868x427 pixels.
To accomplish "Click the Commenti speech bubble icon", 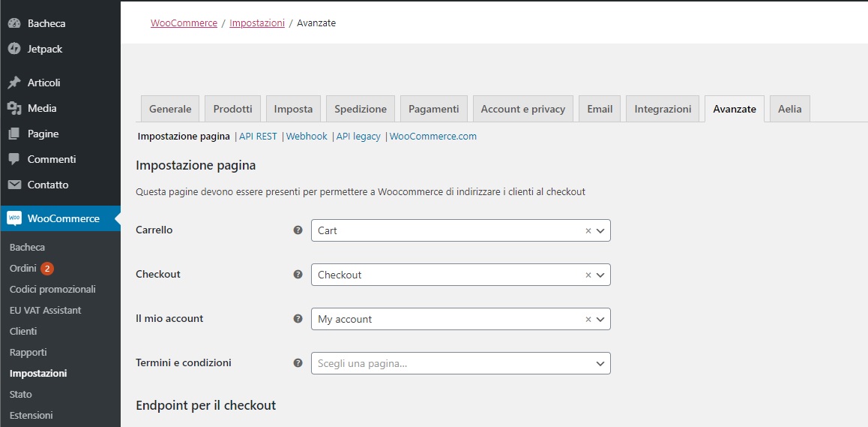I will 14,159.
